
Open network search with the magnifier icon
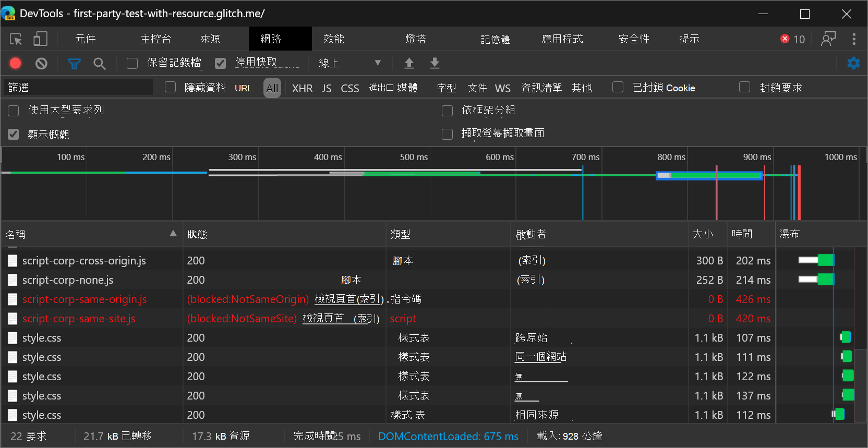[100, 64]
